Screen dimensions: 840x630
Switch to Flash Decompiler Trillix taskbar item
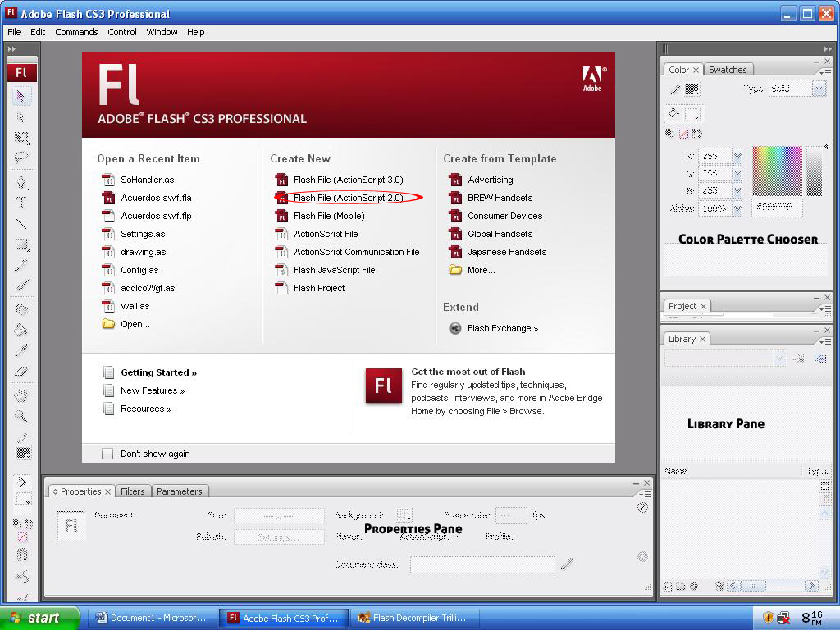point(415,618)
